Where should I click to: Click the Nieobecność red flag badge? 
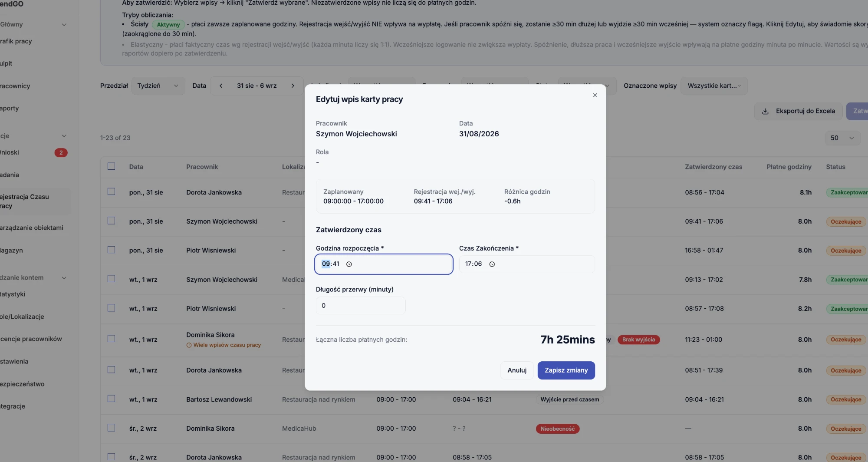[x=558, y=429]
